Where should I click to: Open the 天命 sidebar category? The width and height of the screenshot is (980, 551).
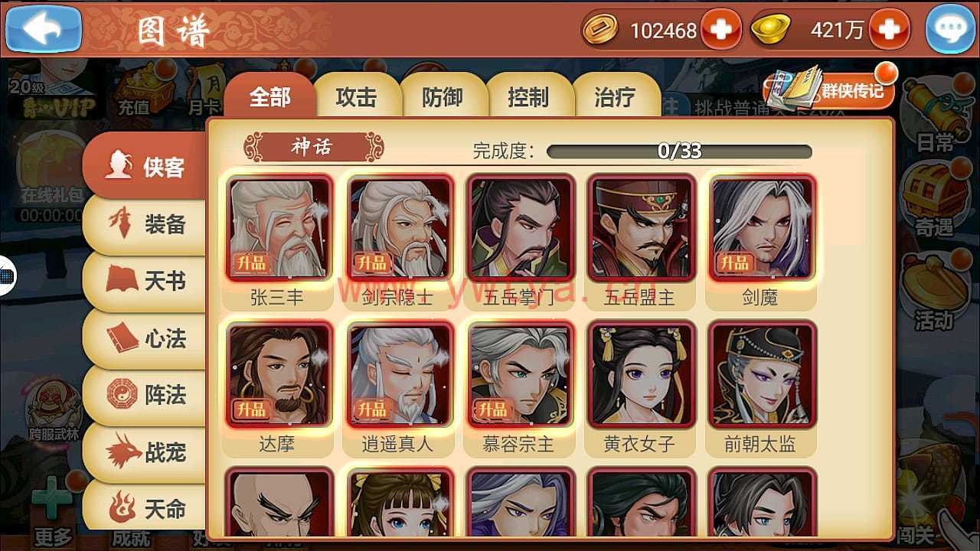click(145, 507)
